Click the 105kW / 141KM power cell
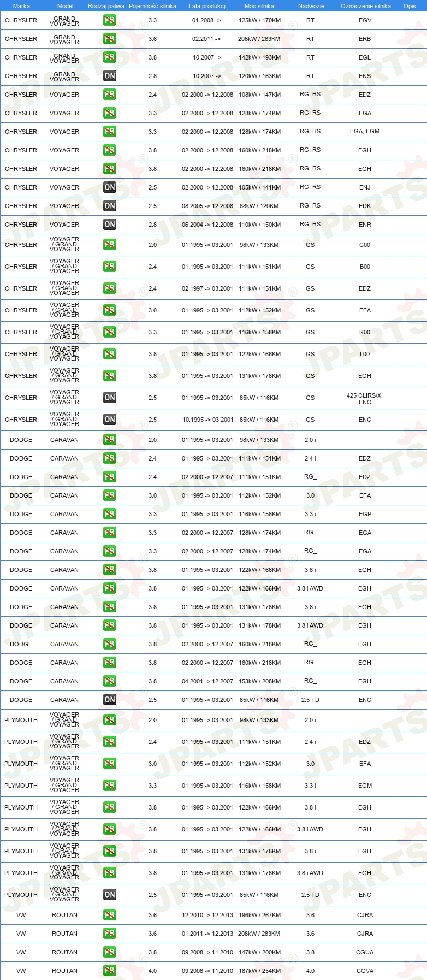This screenshot has width=427, height=980. 259,187
